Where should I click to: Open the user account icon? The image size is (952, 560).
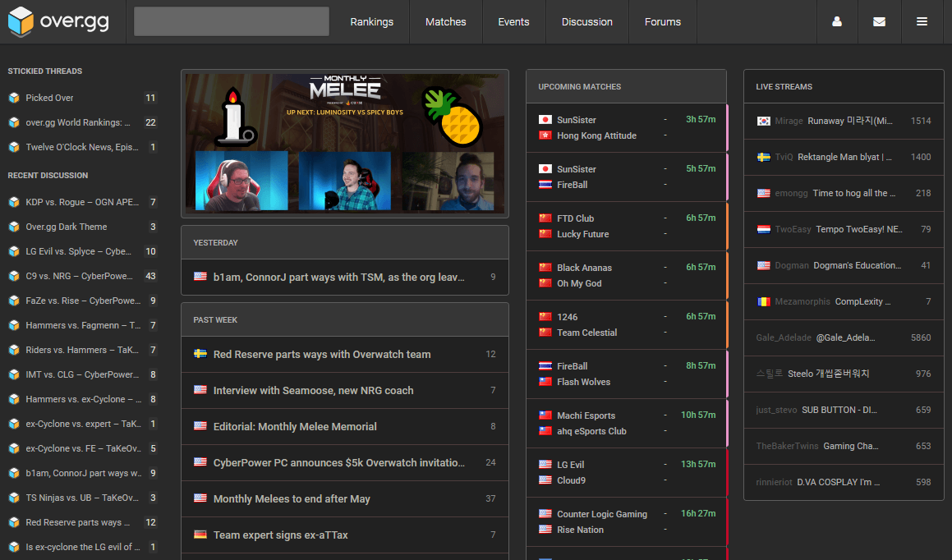pyautogui.click(x=836, y=21)
